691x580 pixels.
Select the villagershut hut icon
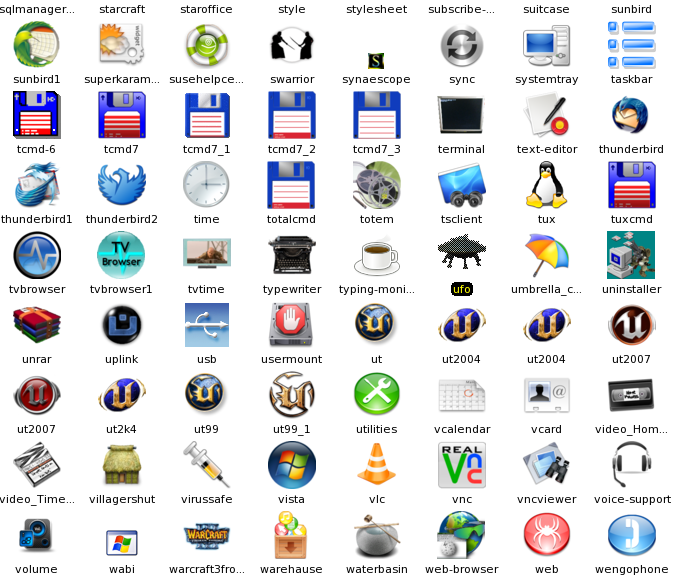click(x=122, y=465)
